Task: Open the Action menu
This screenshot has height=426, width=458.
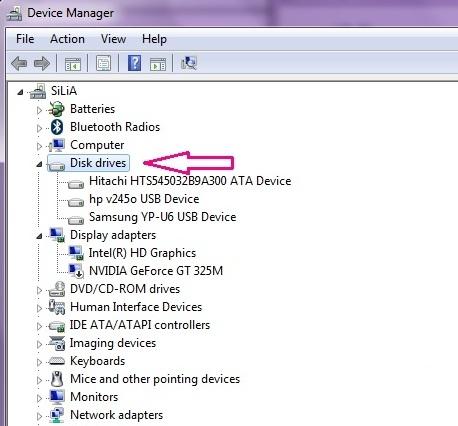Action: [x=67, y=39]
